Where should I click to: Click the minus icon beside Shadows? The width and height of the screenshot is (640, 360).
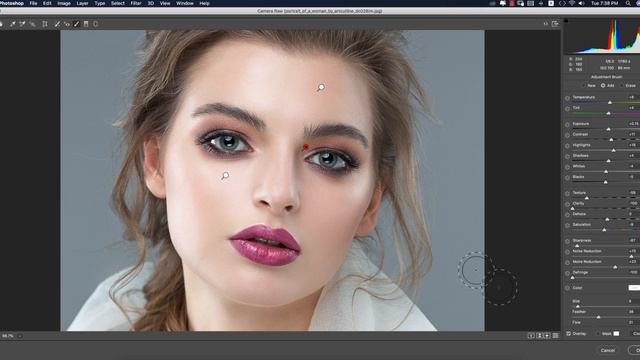[567, 156]
